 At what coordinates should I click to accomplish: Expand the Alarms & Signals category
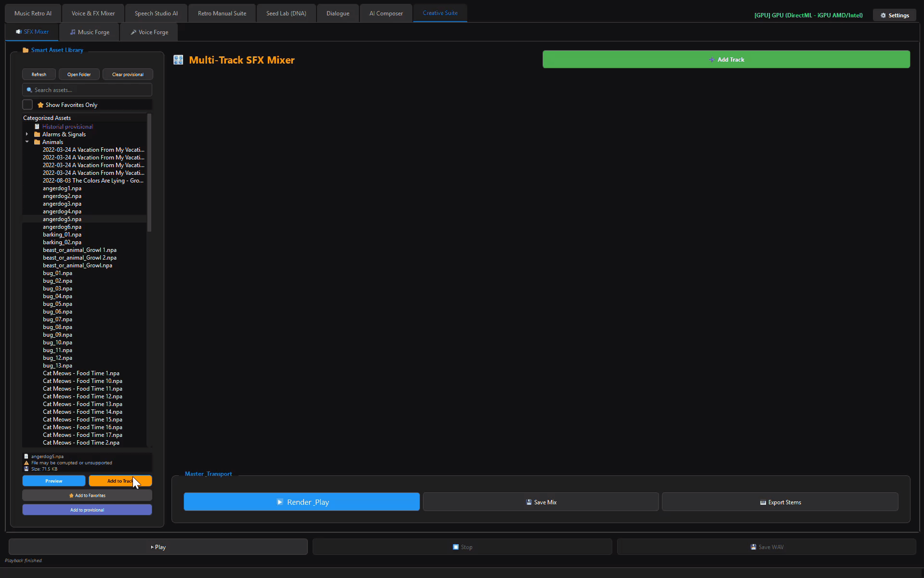[x=27, y=134]
